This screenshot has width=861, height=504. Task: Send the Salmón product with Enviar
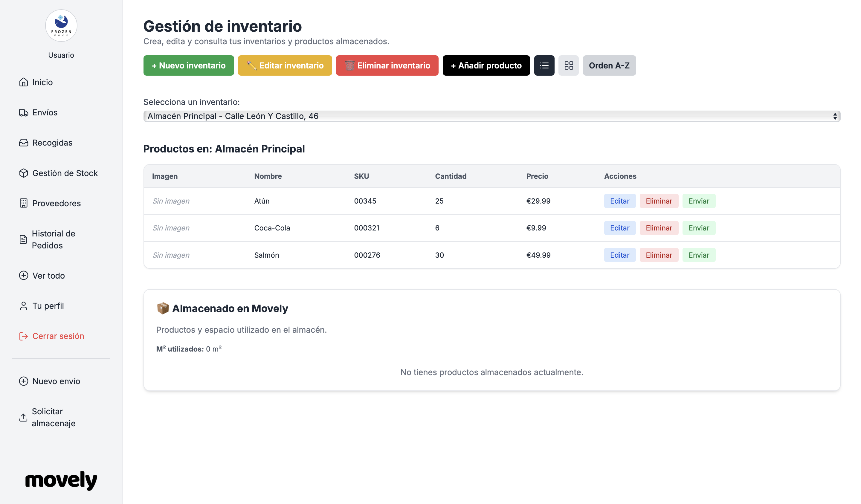[x=698, y=255]
